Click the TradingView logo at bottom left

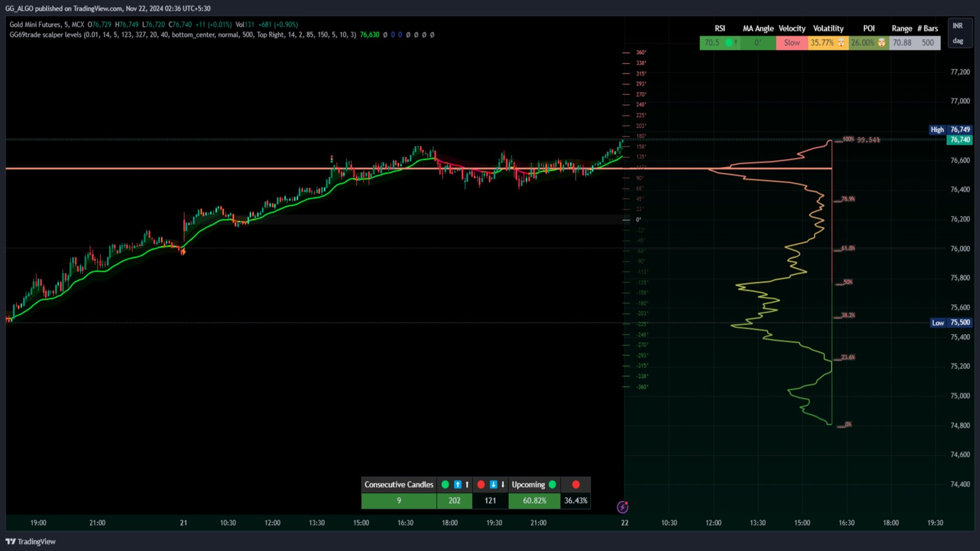[30, 541]
